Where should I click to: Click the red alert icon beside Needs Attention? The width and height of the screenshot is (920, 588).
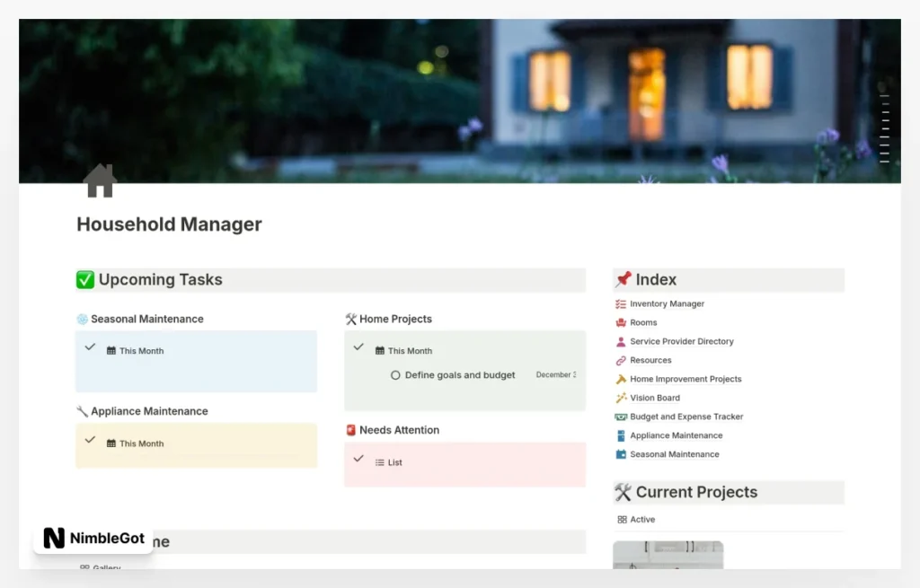(x=351, y=430)
